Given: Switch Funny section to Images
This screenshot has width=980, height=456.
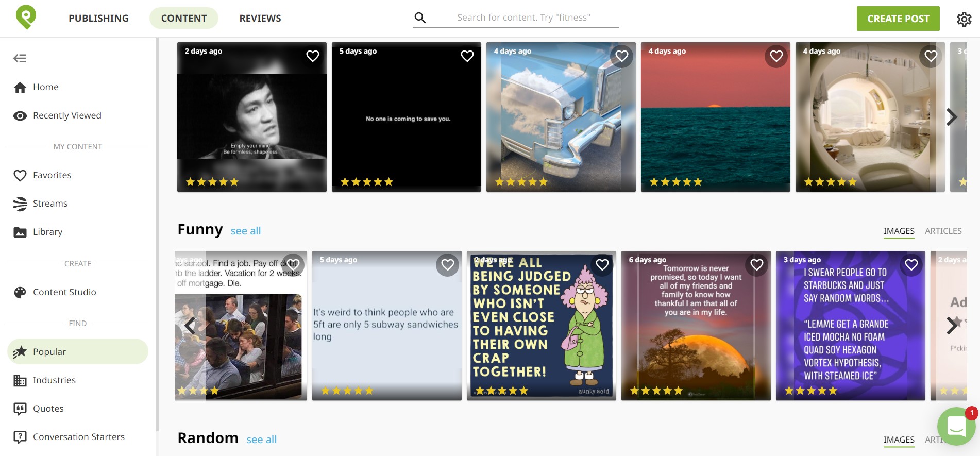Looking at the screenshot, I should pos(899,231).
